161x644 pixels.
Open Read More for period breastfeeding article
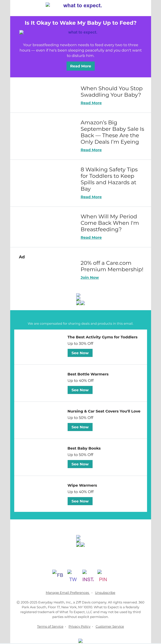pyautogui.click(x=91, y=238)
